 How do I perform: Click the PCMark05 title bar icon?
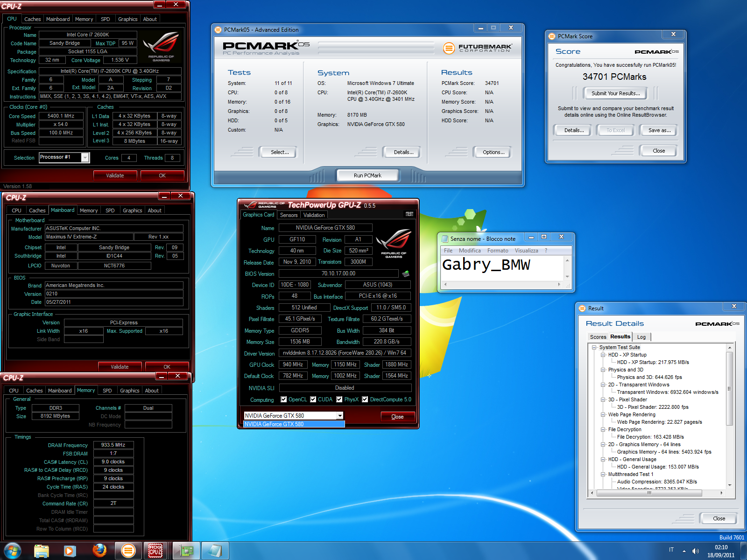pos(218,29)
